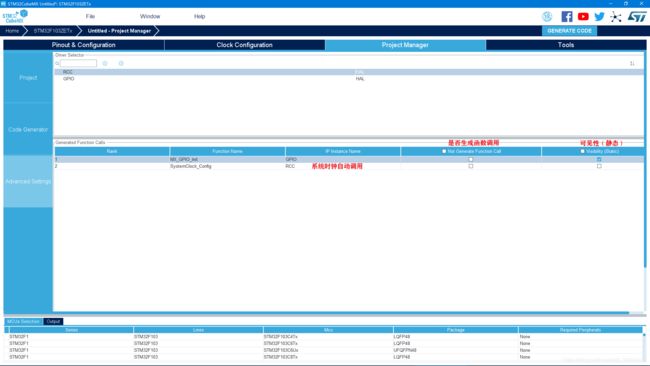Click the STM32F103ZETx breadcrumb
Screen dimensions: 650x366
click(53, 31)
